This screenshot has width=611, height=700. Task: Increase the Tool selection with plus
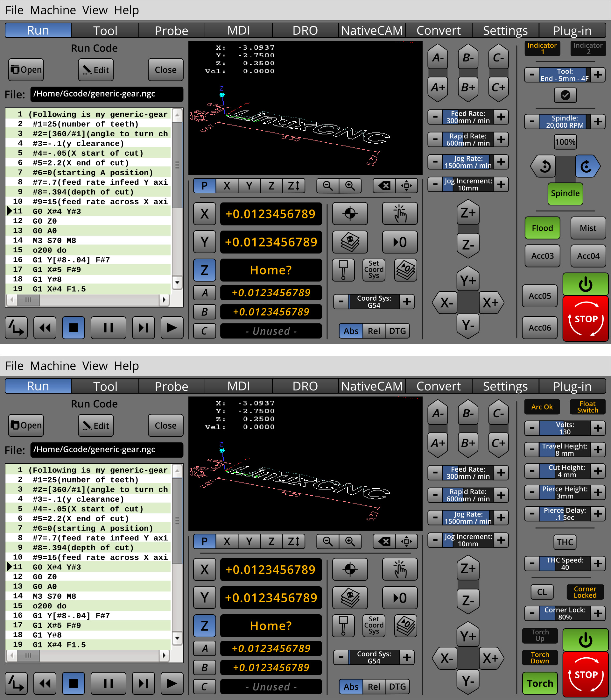point(598,75)
